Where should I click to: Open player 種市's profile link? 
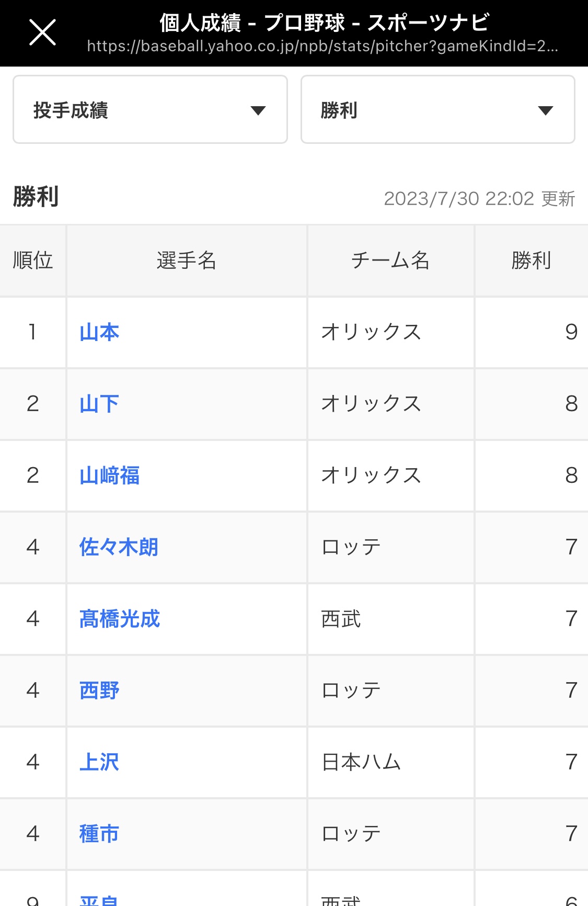99,834
